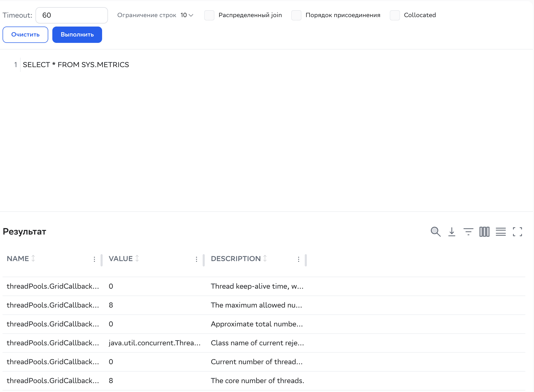The image size is (534, 392).
Task: Focus the Timeout input field
Action: click(x=71, y=15)
